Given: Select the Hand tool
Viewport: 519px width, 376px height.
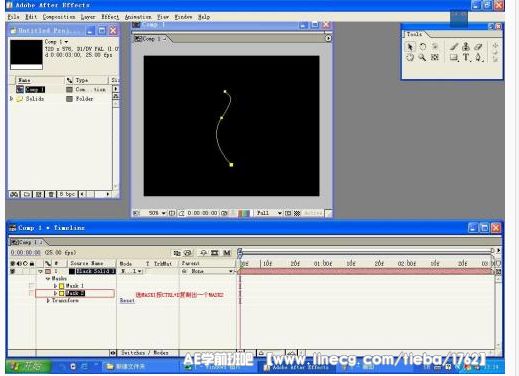Looking at the screenshot, I should [410, 57].
